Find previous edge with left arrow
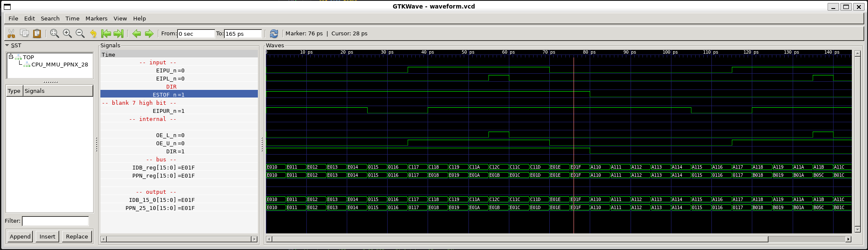868x250 pixels. pyautogui.click(x=137, y=33)
